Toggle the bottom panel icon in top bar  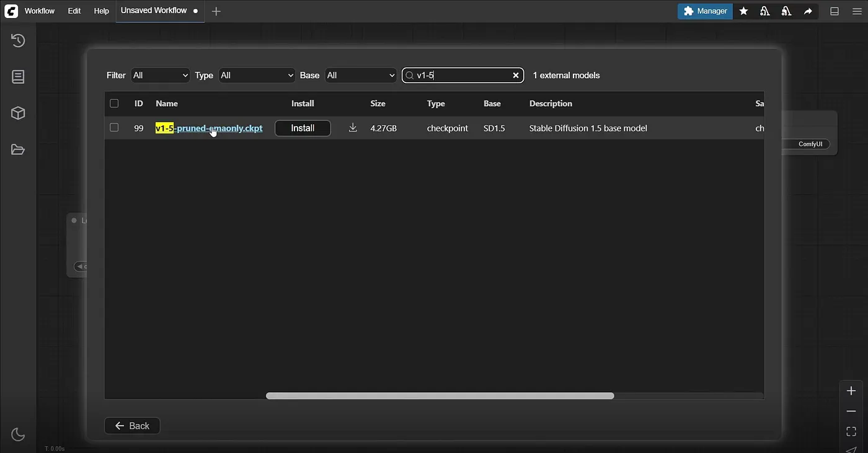pyautogui.click(x=835, y=11)
